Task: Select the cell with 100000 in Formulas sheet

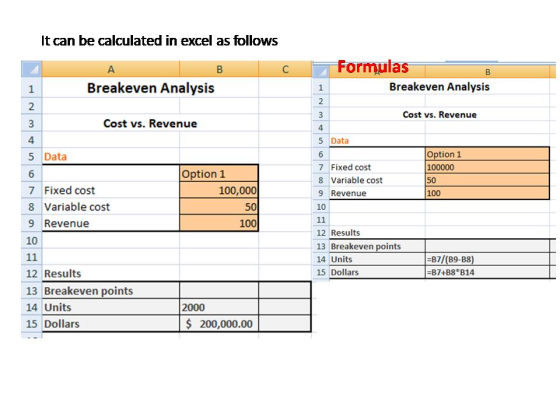Action: [488, 167]
